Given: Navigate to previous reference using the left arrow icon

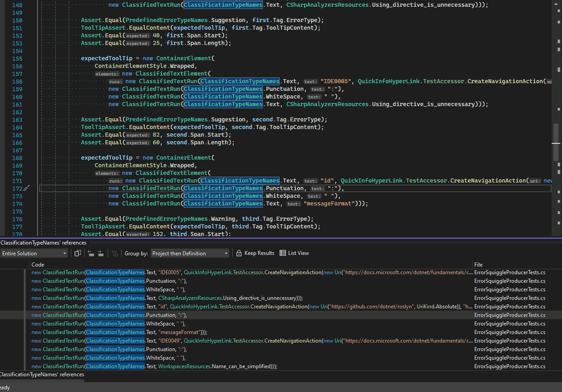Looking at the screenshot, I should coord(90,253).
